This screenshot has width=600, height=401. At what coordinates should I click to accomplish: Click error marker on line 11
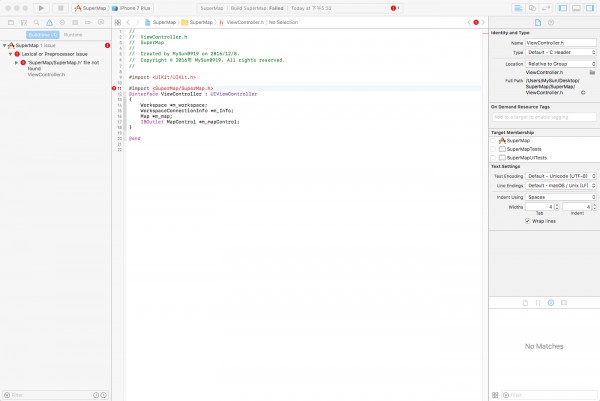click(114, 88)
